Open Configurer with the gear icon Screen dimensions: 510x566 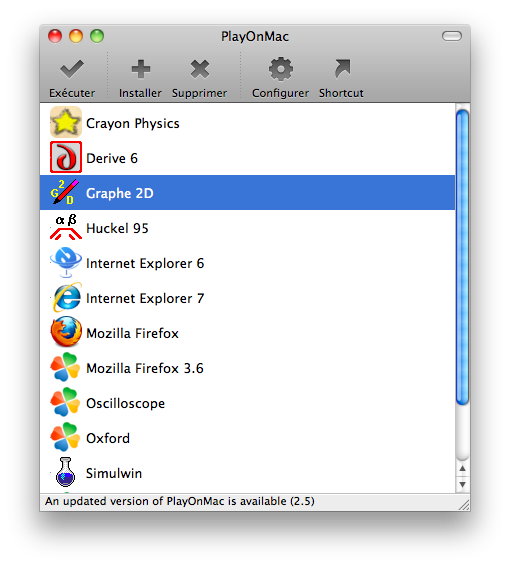click(280, 69)
